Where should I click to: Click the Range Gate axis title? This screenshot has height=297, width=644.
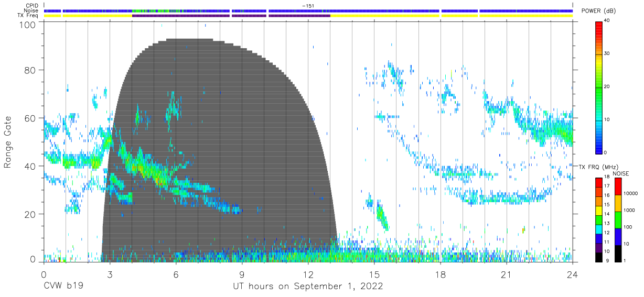(x=8, y=142)
